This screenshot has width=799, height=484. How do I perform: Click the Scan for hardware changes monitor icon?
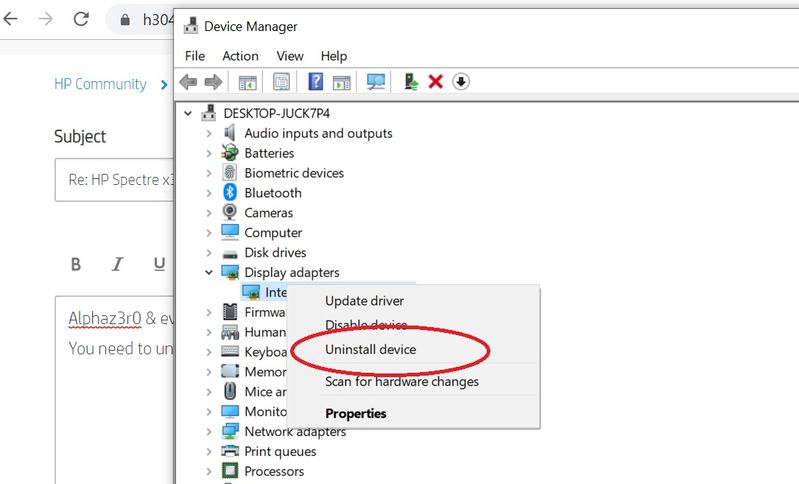click(x=376, y=82)
